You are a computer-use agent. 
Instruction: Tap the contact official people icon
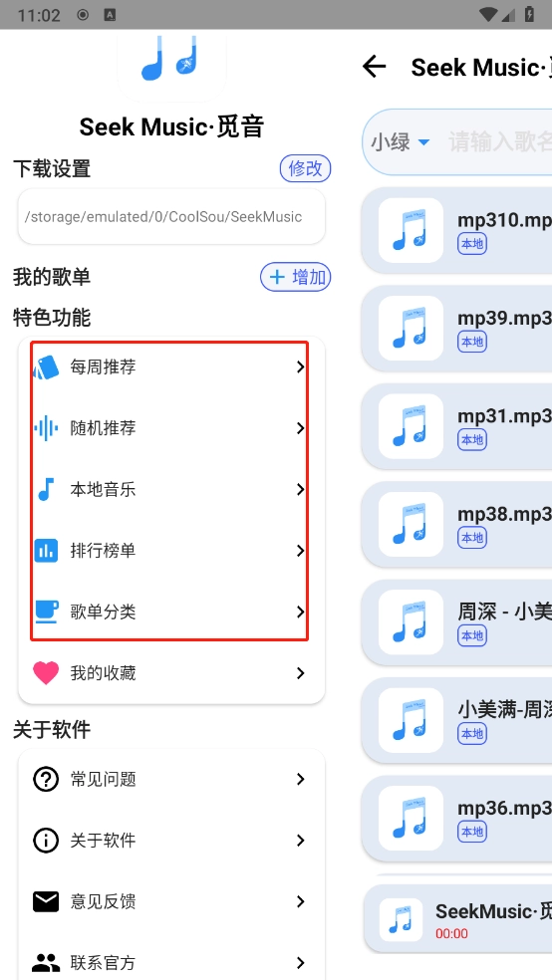pos(46,962)
